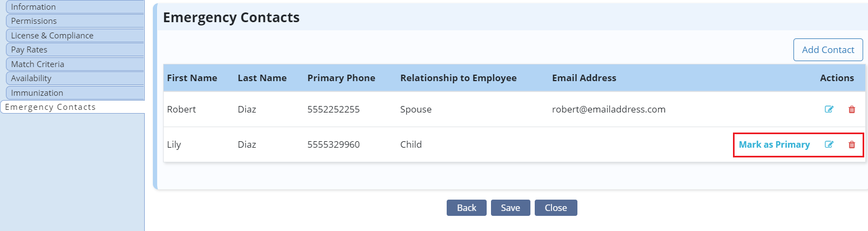Add a new emergency contact
Viewport: 868px width, 231px height.
pos(828,50)
